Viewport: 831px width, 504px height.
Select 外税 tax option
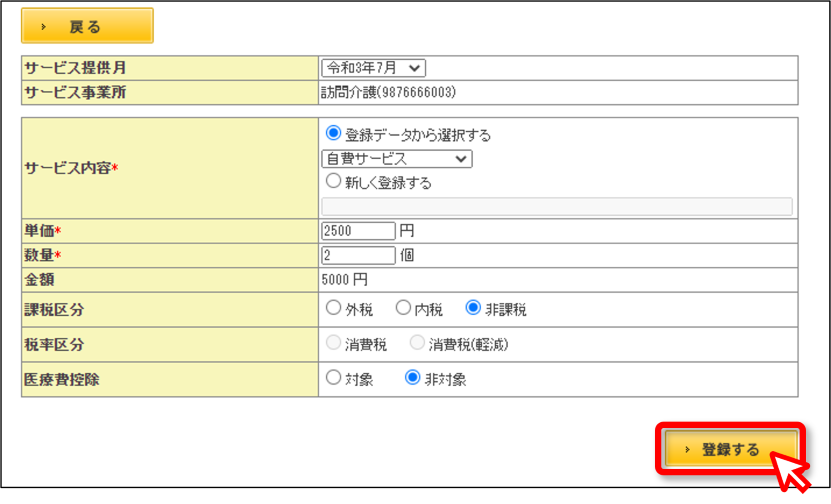[333, 307]
